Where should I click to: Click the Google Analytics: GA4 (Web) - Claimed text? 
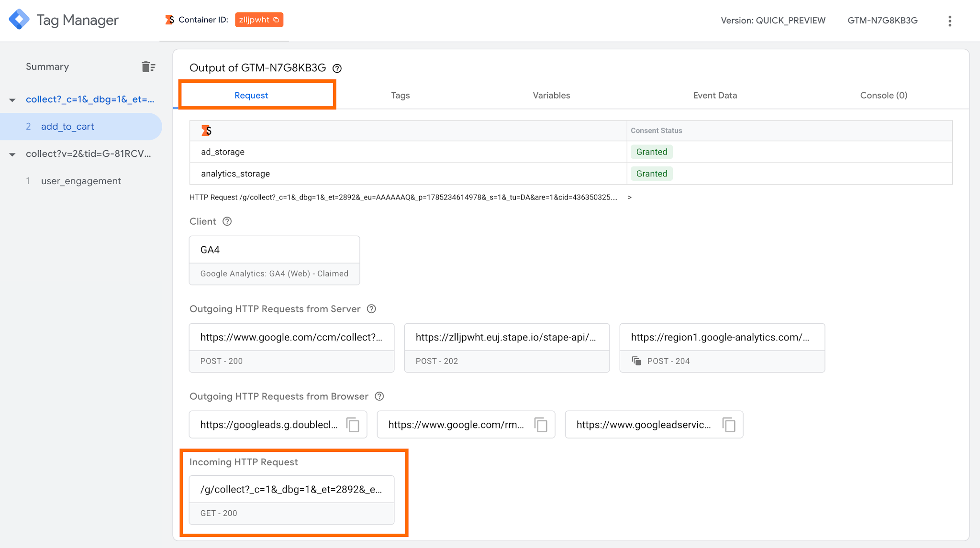click(274, 274)
